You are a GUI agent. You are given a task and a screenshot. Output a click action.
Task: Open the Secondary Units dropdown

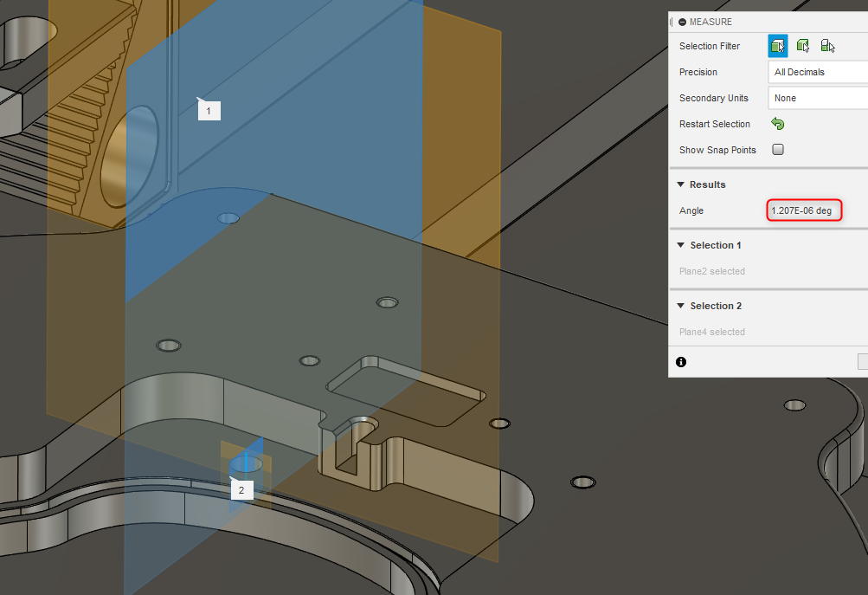point(818,98)
